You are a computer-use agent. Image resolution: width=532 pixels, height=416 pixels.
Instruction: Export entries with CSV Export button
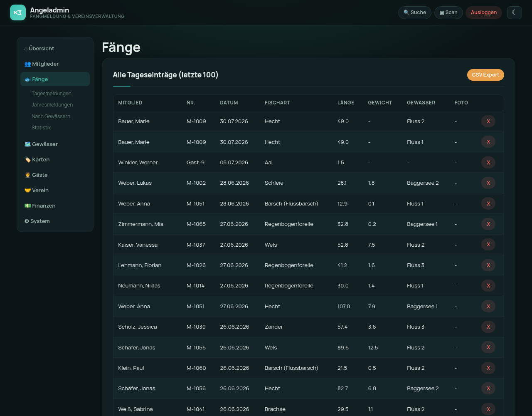pos(485,75)
